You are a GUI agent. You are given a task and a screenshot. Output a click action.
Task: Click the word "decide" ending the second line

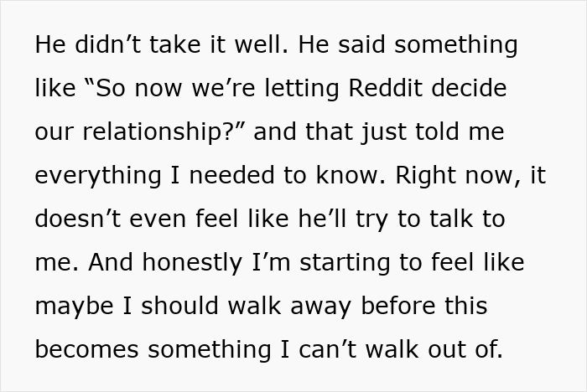point(469,88)
